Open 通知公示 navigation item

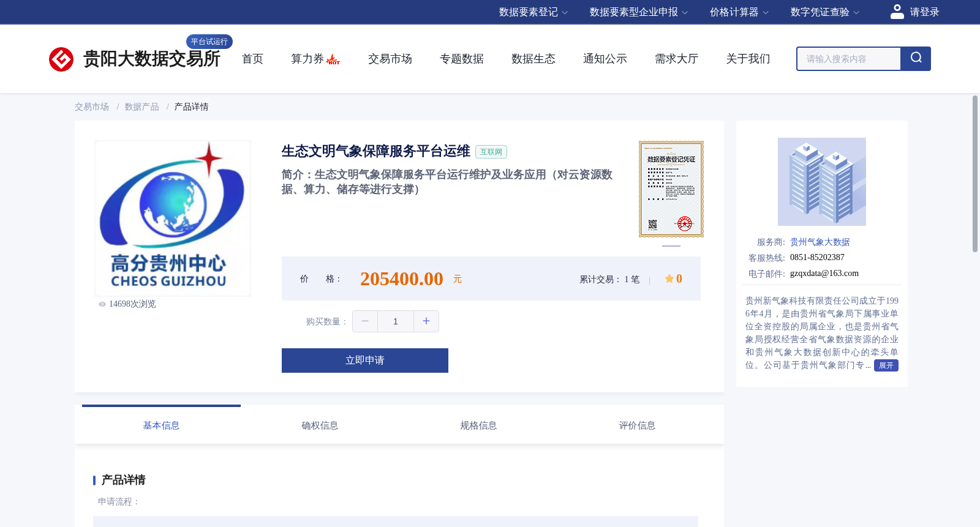pos(605,59)
